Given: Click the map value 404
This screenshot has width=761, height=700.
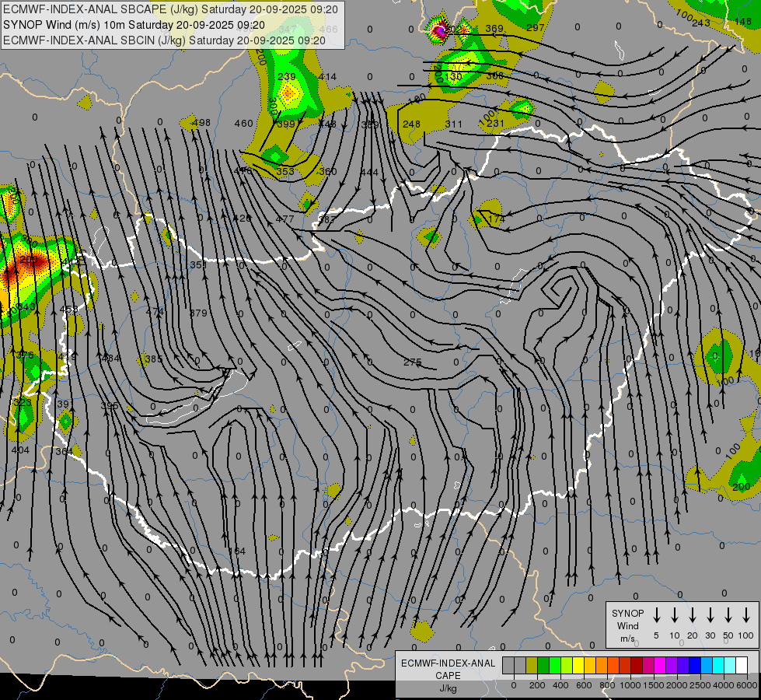Looking at the screenshot, I should click(20, 450).
